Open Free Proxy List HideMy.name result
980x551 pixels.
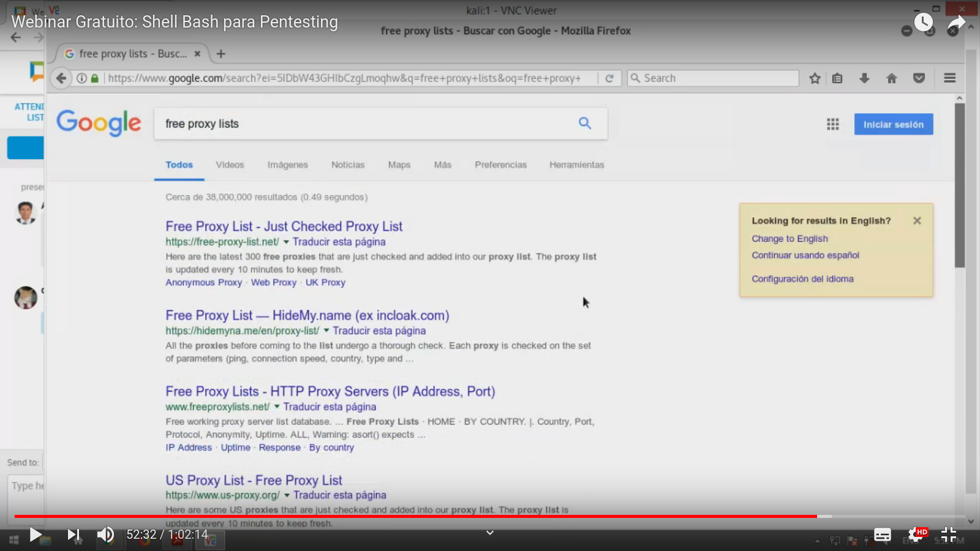(307, 315)
